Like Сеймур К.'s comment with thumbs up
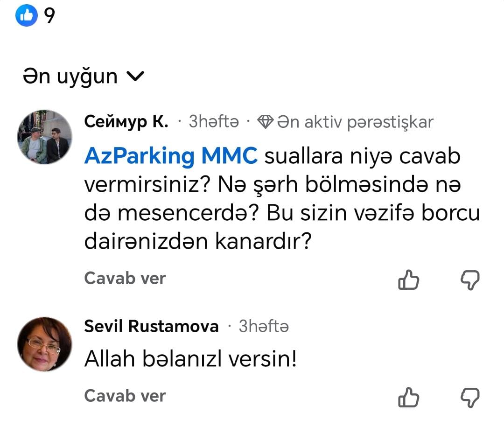Screen dimensions: 504x448 (408, 280)
